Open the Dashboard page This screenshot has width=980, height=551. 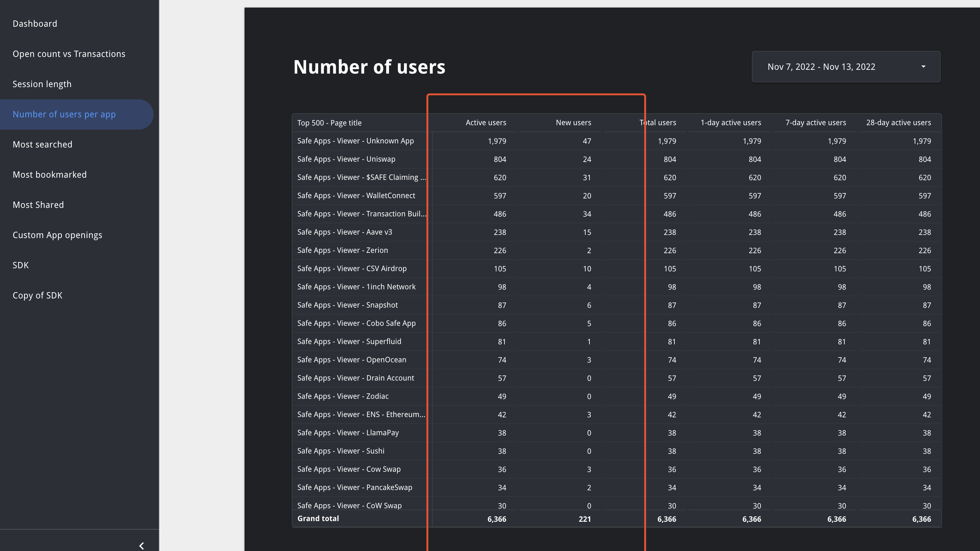(35, 24)
